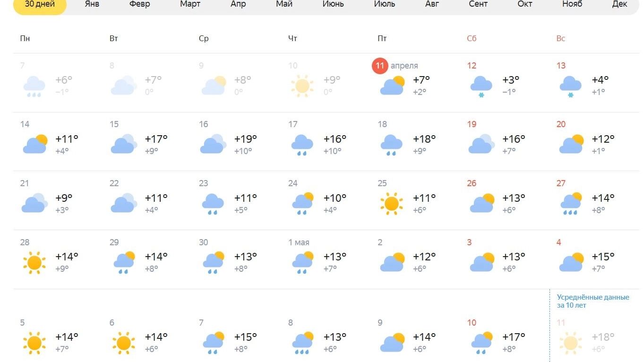Image resolution: width=644 pixels, height=362 pixels.
Task: Click the snow cloud icon for April 12
Action: pyautogui.click(x=481, y=86)
